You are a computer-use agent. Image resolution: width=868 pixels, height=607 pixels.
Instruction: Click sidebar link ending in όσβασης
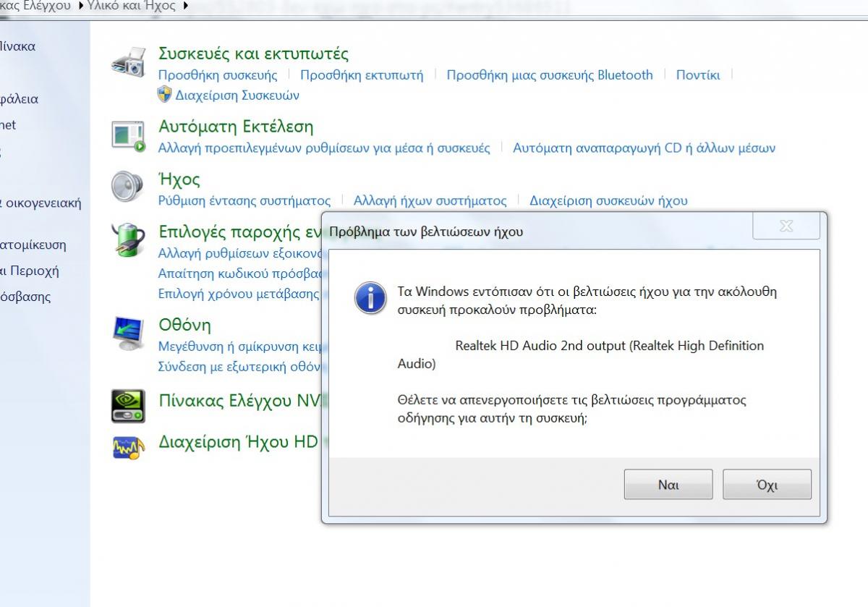point(25,297)
